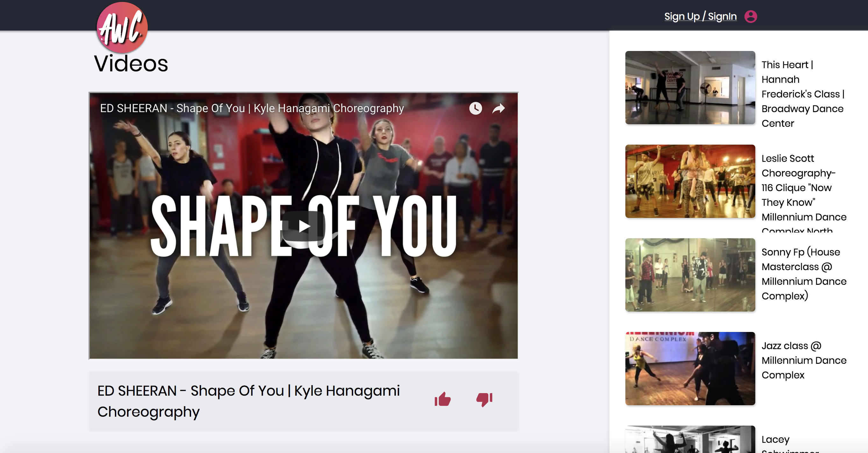Image resolution: width=868 pixels, height=453 pixels.
Task: Click the Videos page heading
Action: pyautogui.click(x=131, y=63)
